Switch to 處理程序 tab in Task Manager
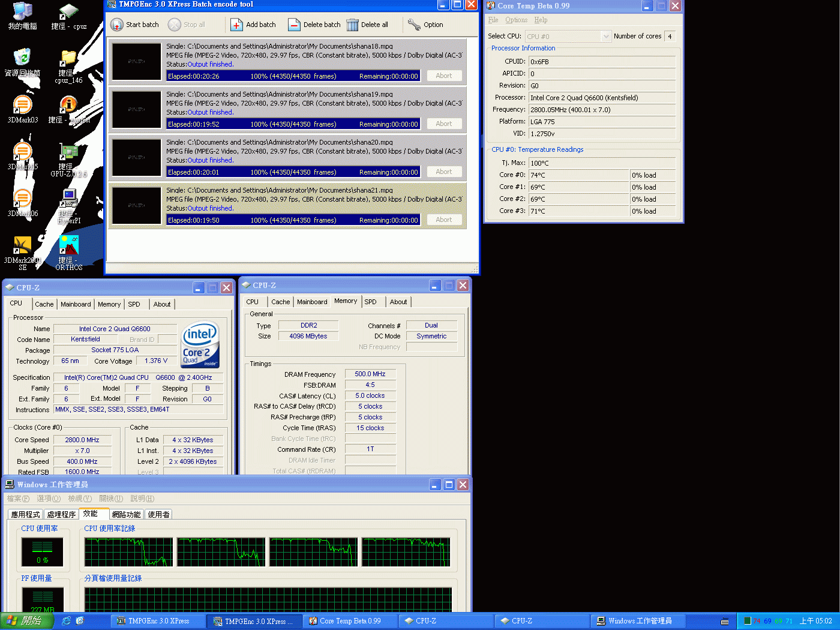The height and width of the screenshot is (630, 840). point(61,514)
